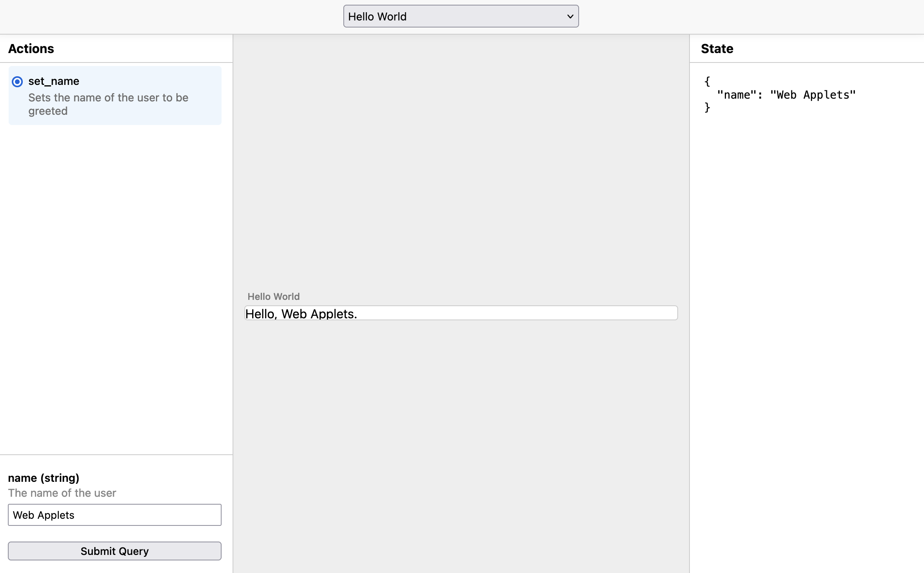Click the small Hello World applet label
Viewport: 924px width, 573px height.
[273, 297]
